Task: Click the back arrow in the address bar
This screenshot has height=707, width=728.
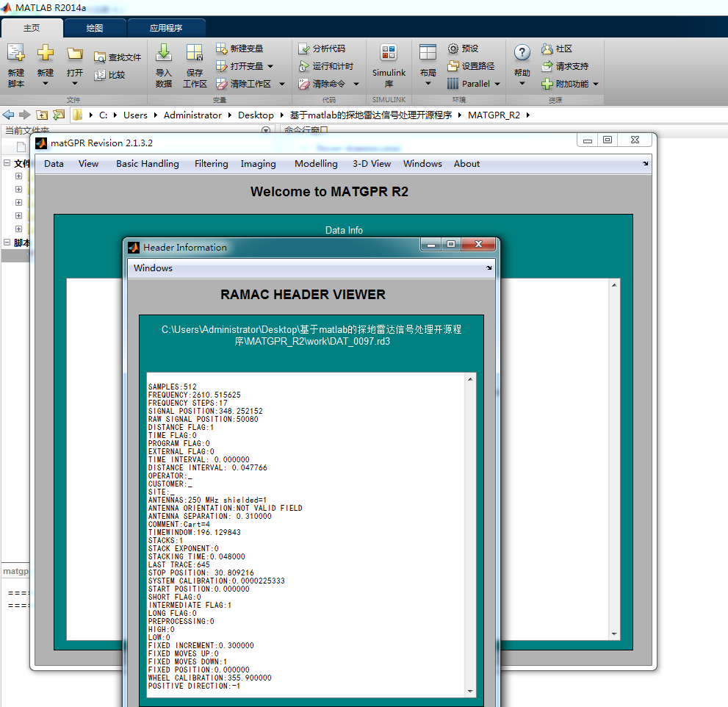Action: (8, 115)
